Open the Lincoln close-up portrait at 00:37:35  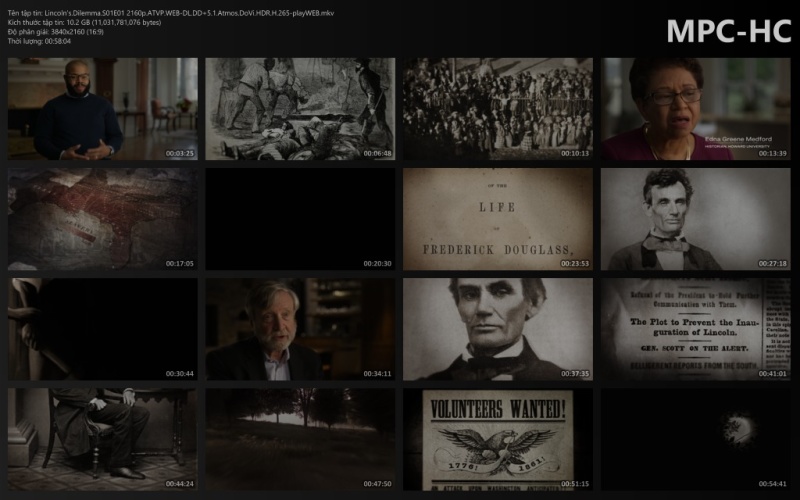click(498, 329)
